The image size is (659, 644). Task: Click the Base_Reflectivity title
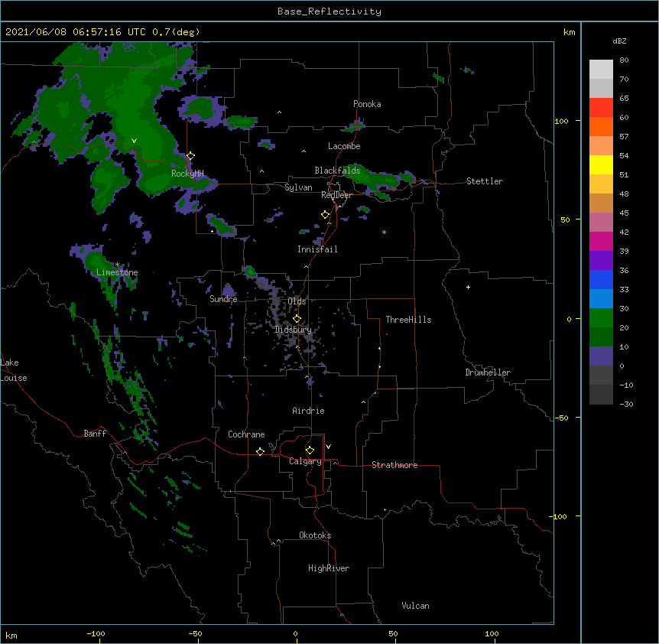click(x=329, y=11)
